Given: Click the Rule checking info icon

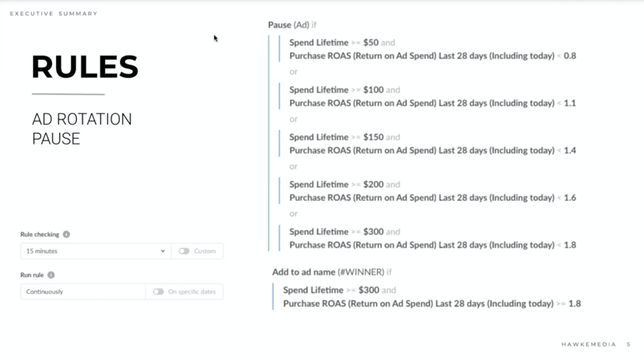Looking at the screenshot, I should click(66, 235).
